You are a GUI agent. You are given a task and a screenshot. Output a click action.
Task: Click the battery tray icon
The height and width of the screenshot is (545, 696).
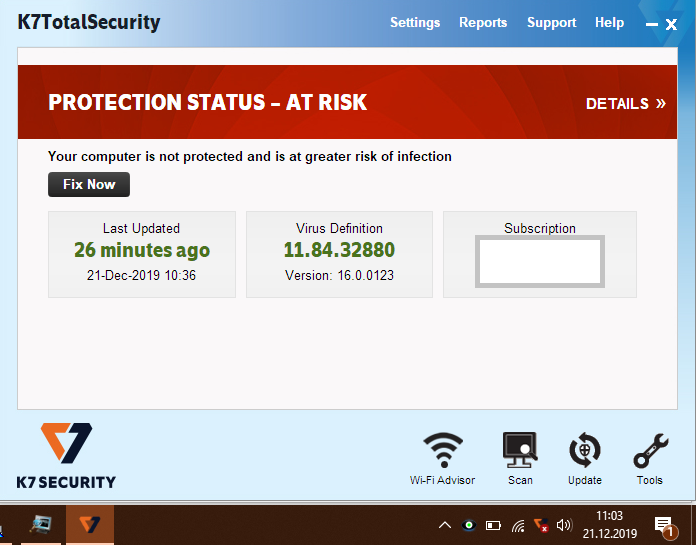tap(493, 525)
